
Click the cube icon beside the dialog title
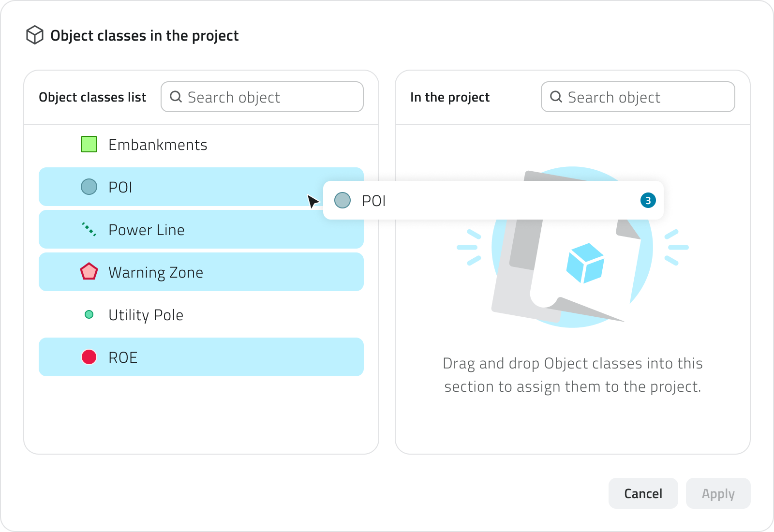tap(35, 35)
